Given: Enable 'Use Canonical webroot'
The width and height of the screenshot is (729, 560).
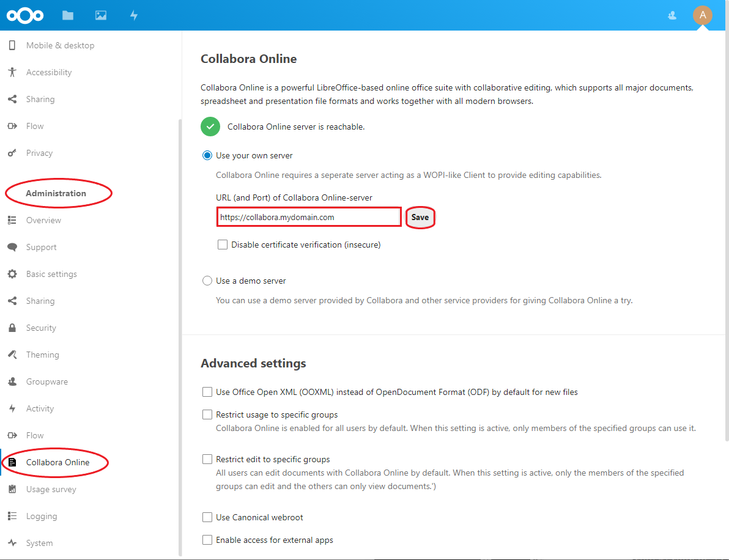Looking at the screenshot, I should pos(207,517).
